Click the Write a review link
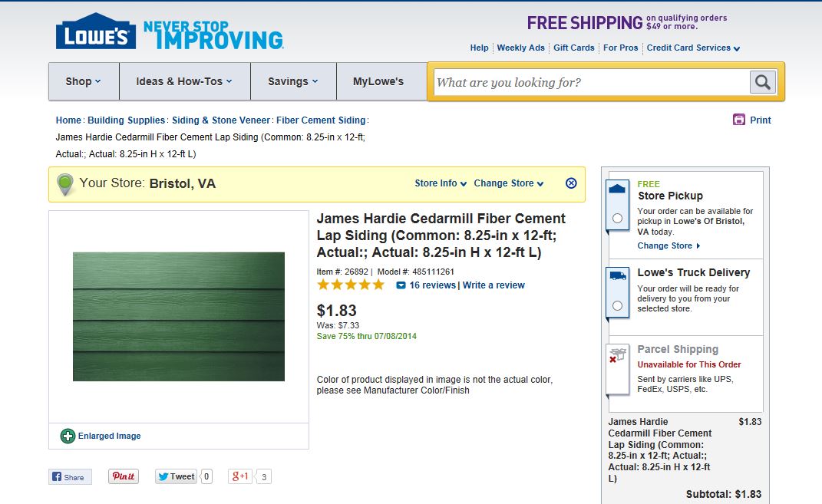Screen dimensions: 822x504 point(494,285)
